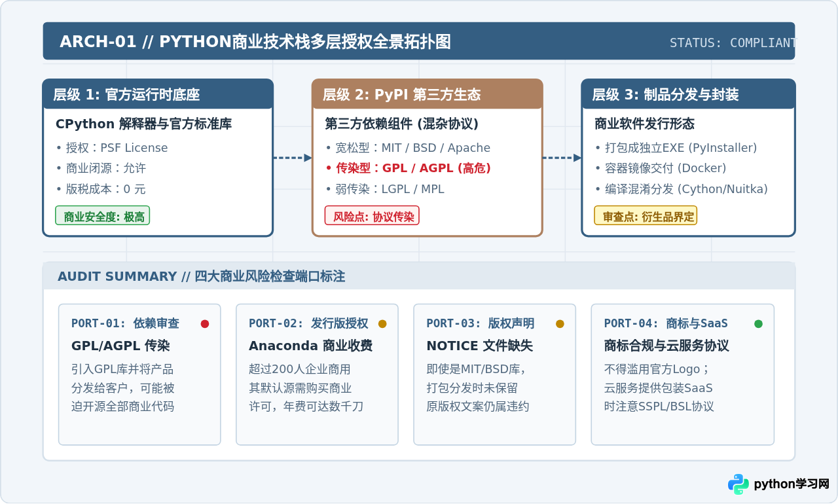Click the AUDIT SUMMARY section heading
The width and height of the screenshot is (838, 504).
coord(201,276)
